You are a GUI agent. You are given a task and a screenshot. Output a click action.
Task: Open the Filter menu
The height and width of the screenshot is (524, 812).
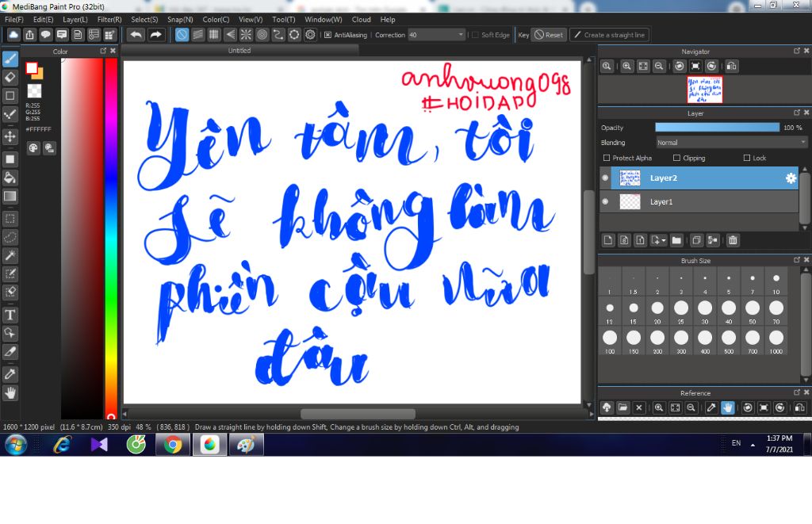coord(109,19)
